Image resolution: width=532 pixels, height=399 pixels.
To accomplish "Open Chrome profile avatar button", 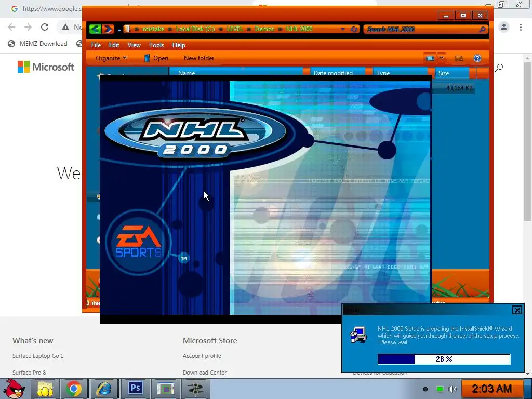I will (x=504, y=27).
